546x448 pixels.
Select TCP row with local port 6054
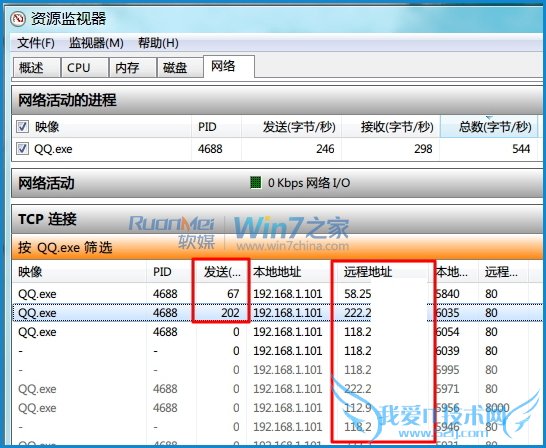(x=277, y=332)
